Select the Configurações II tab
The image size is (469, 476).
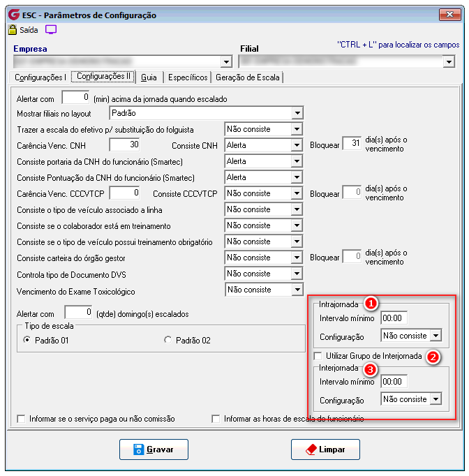pyautogui.click(x=103, y=77)
